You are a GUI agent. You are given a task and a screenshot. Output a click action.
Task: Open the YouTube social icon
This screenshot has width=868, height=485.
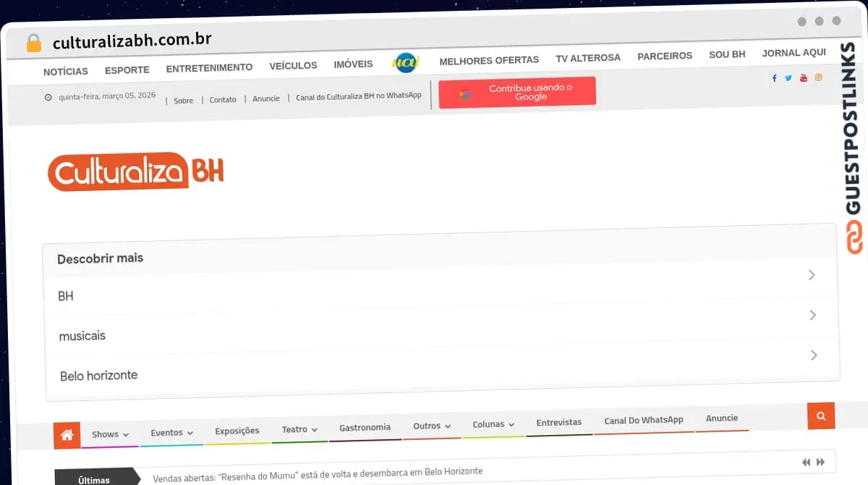[x=804, y=78]
